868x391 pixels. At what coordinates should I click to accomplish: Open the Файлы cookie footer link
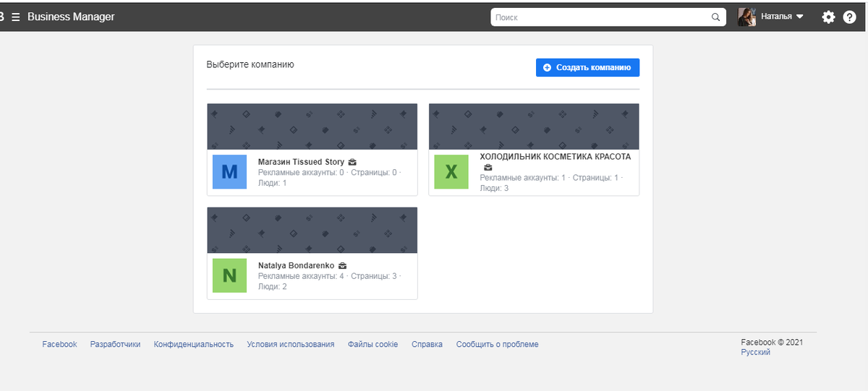pos(373,345)
